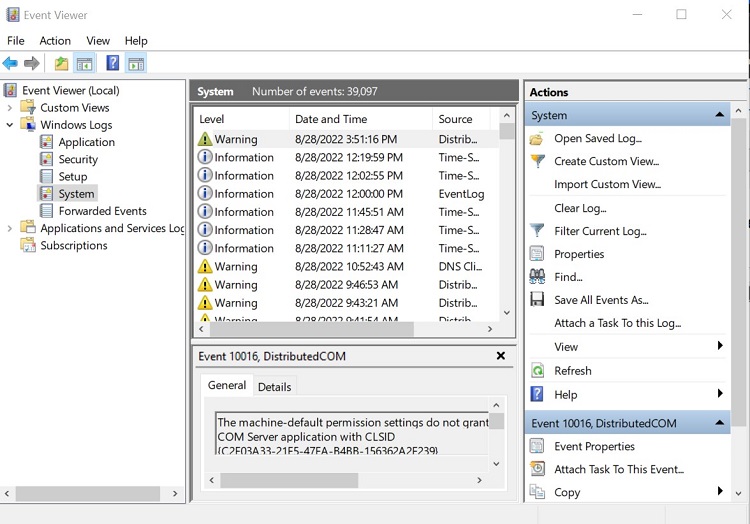Expand Applications and Services Logs node
The image size is (750, 524).
tap(10, 229)
